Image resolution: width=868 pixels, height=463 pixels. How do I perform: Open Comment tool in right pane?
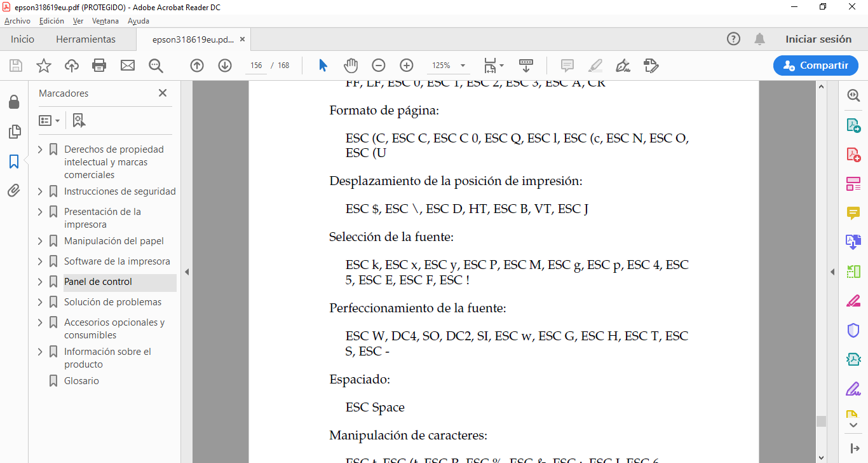click(x=853, y=213)
